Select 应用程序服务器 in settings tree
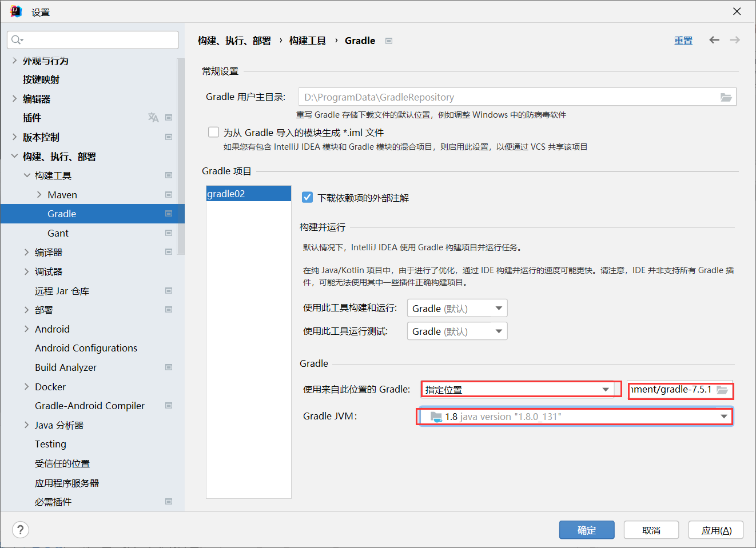756x548 pixels. (67, 483)
